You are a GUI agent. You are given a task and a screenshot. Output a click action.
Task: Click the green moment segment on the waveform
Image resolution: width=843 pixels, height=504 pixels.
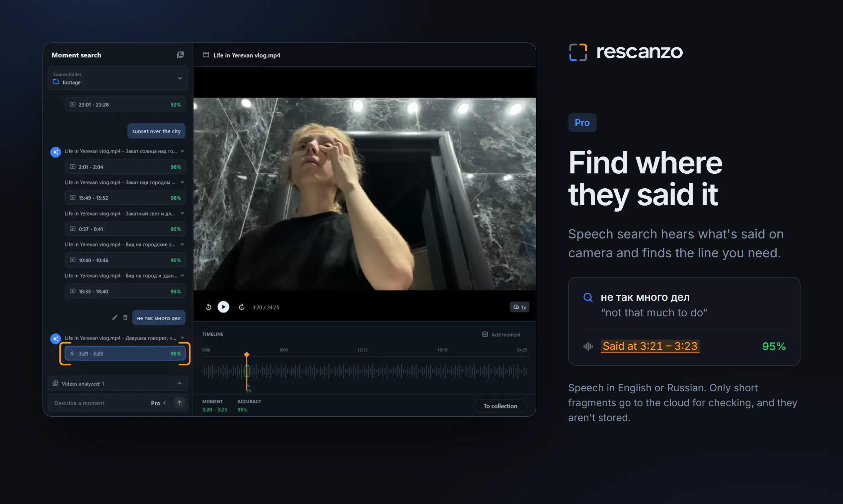247,371
